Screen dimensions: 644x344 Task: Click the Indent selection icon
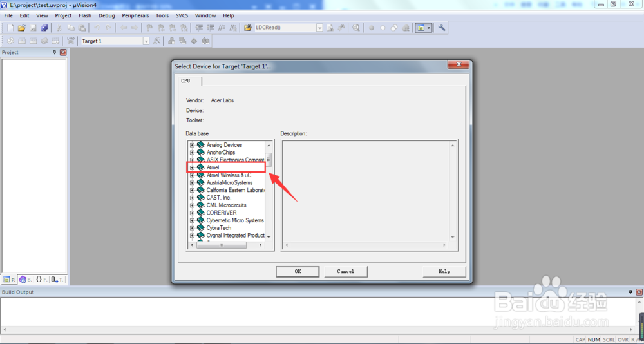coord(199,28)
